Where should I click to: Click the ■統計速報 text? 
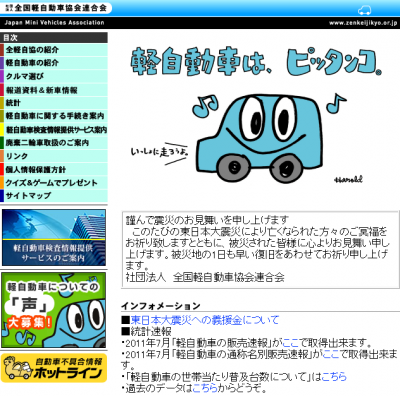(x=146, y=331)
